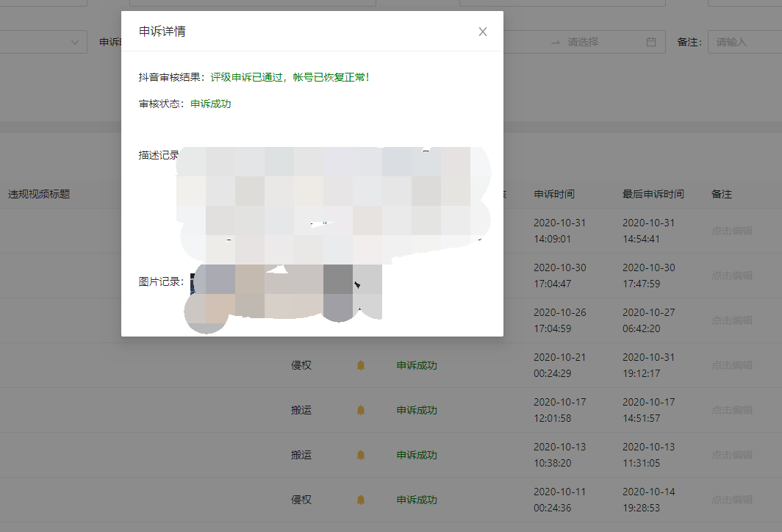
Task: Click the 最后申诉时间 column header
Action: coord(653,195)
